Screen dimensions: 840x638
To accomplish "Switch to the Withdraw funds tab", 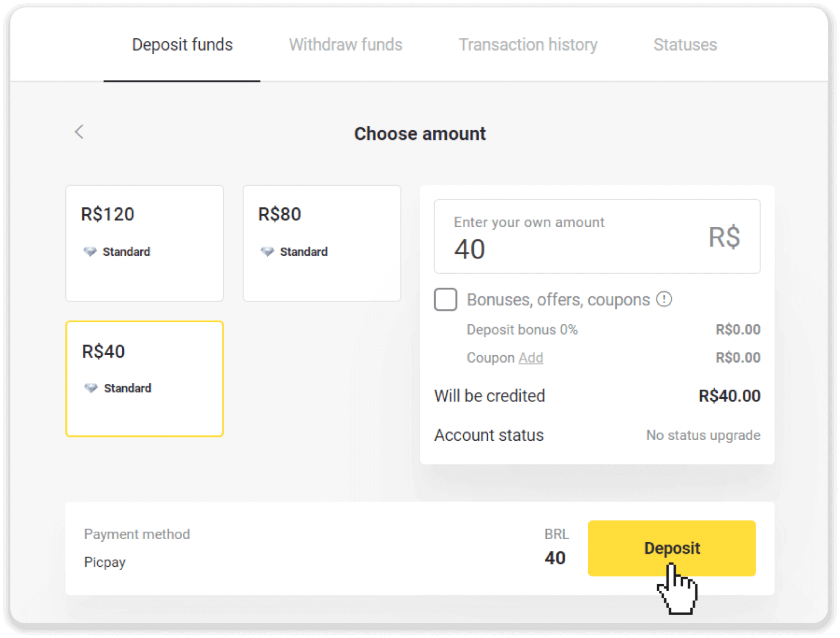I will pos(345,45).
